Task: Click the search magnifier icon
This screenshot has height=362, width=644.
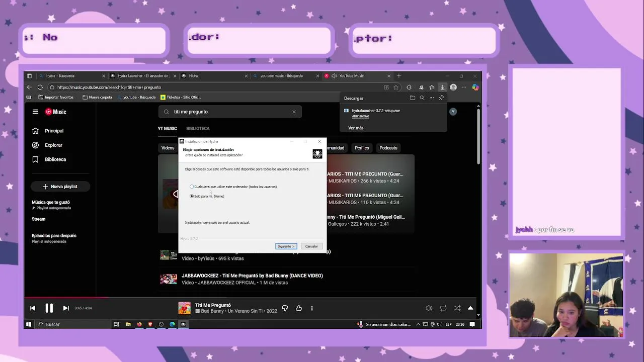Action: 167,112
